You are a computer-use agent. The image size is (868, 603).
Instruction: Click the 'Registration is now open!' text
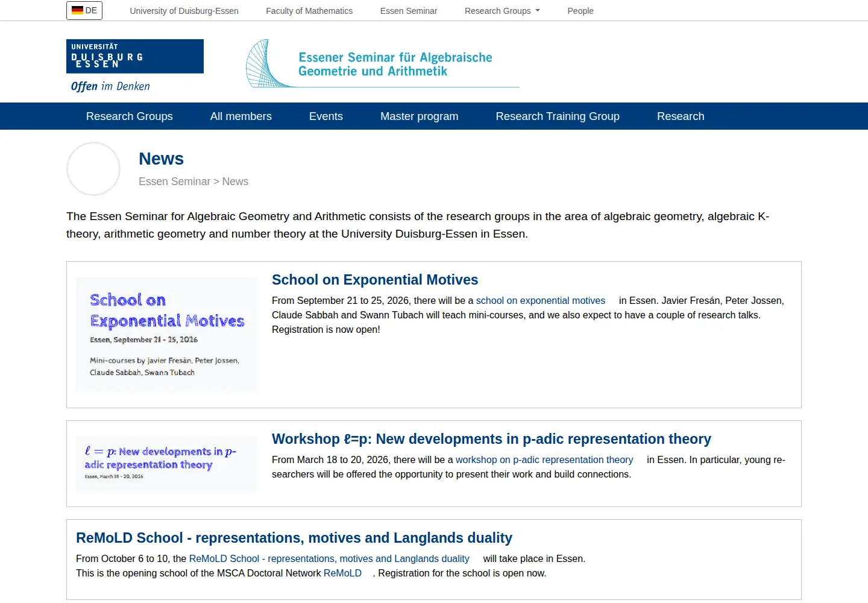click(x=326, y=329)
